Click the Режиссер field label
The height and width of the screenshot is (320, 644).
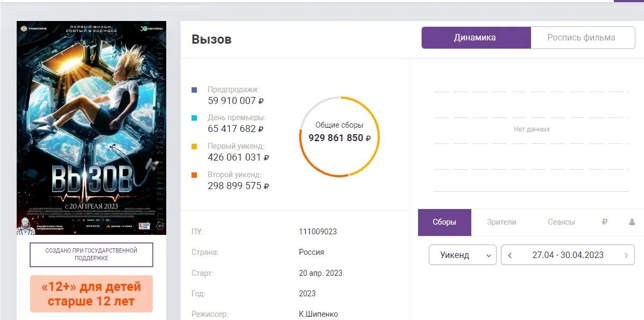click(x=209, y=315)
